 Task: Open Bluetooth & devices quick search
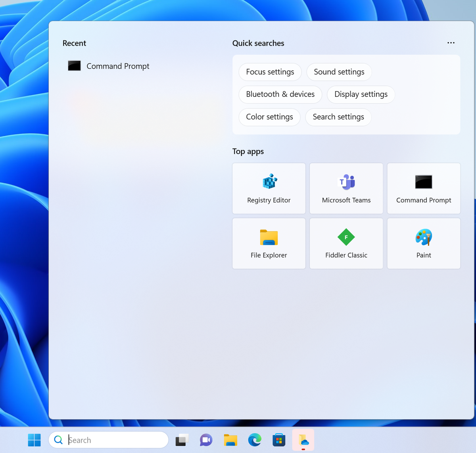click(280, 94)
